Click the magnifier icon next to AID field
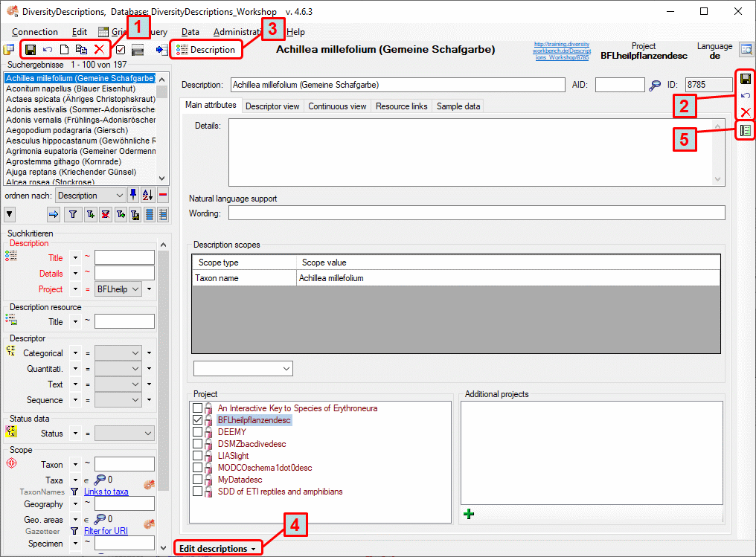The height and width of the screenshot is (557, 756). coord(655,85)
